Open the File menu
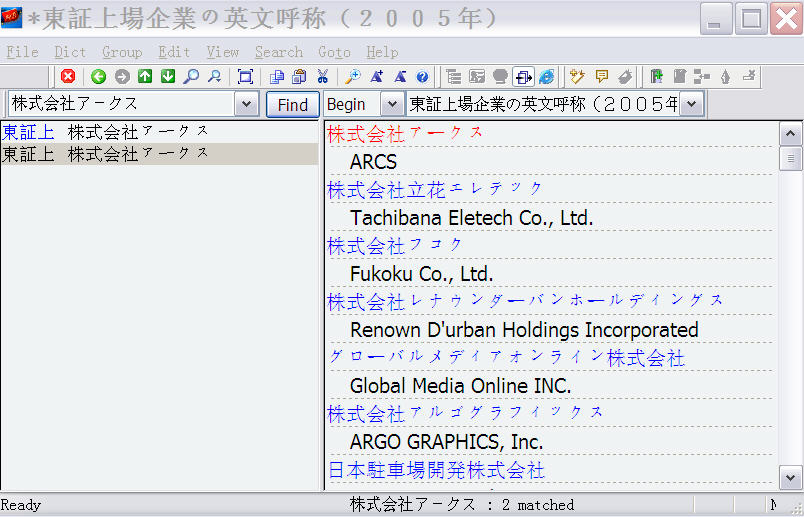The height and width of the screenshot is (517, 804). pyautogui.click(x=22, y=52)
